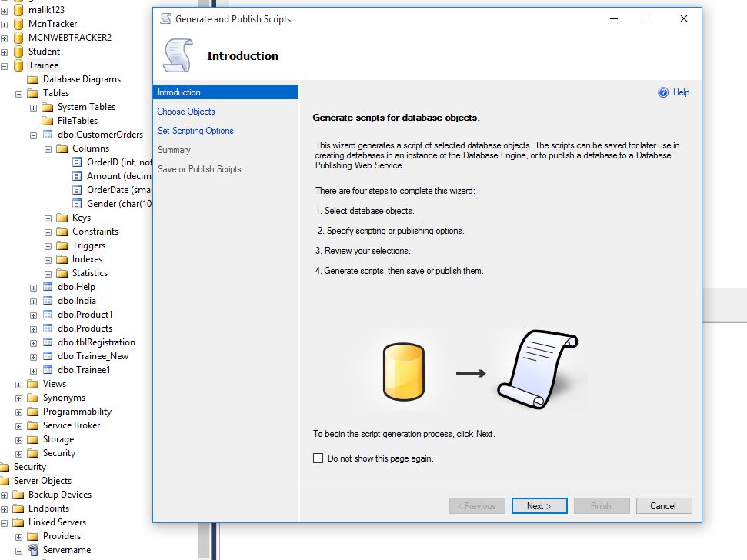This screenshot has height=560, width=747.
Task: Click the Cancel button
Action: [664, 505]
